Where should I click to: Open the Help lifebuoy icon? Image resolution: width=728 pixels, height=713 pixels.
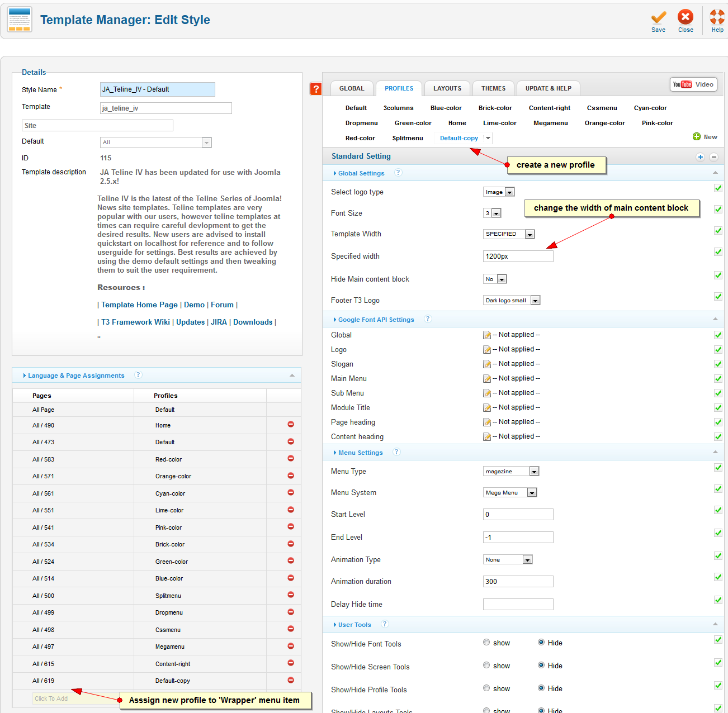point(717,17)
